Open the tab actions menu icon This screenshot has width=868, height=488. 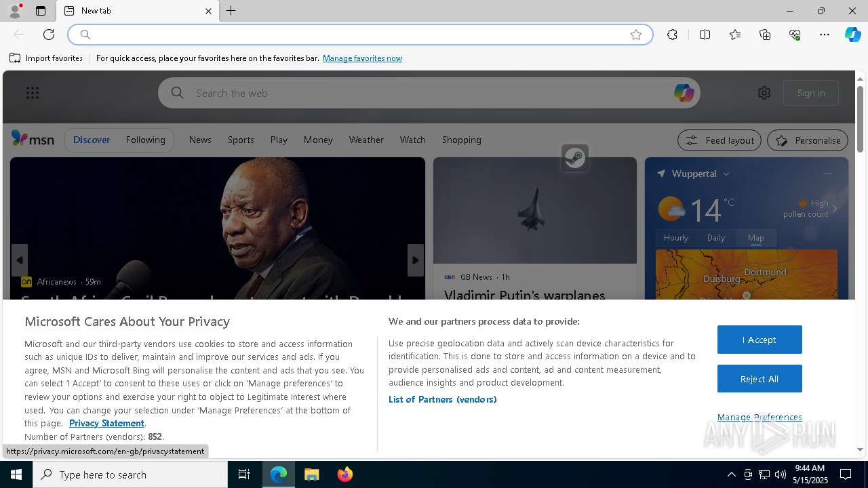(41, 11)
